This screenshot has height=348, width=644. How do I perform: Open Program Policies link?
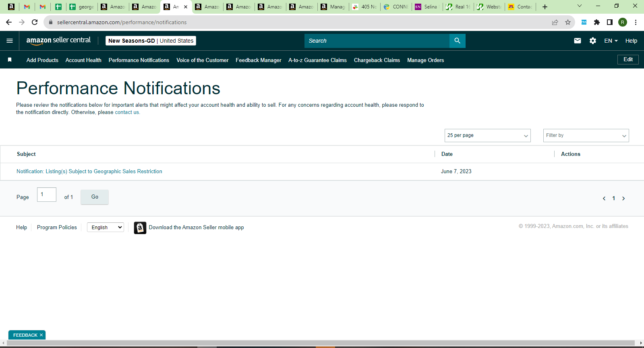point(57,228)
